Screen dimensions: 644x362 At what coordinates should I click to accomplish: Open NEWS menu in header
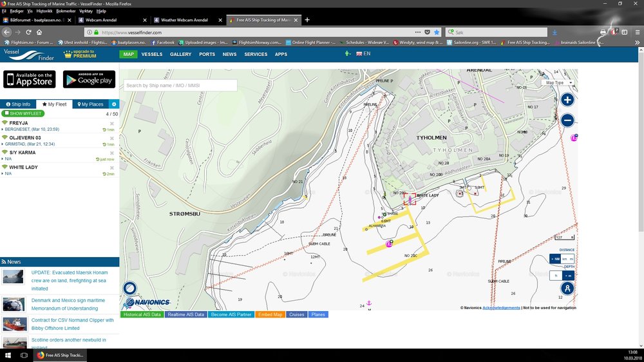pos(230,54)
